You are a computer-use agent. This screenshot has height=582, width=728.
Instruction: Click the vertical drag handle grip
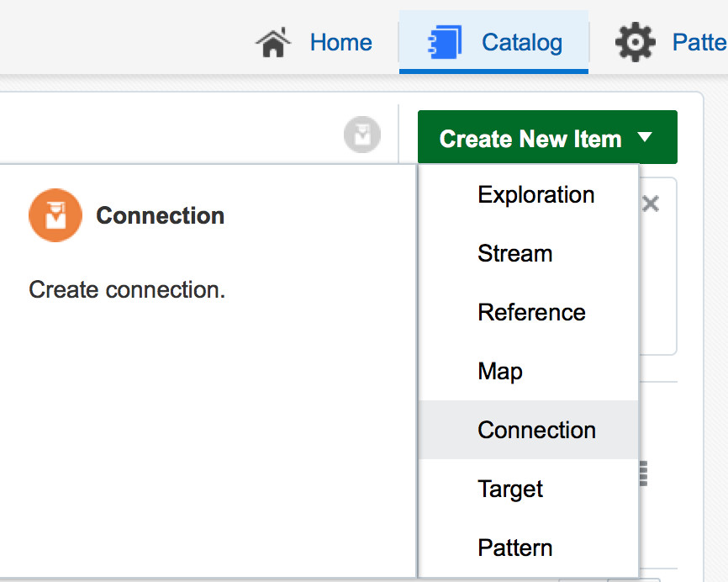(643, 474)
